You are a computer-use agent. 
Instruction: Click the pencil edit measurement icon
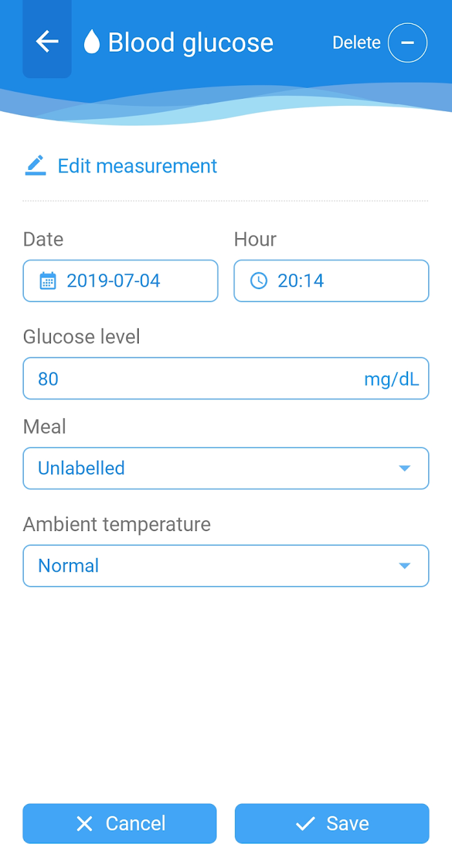(36, 166)
